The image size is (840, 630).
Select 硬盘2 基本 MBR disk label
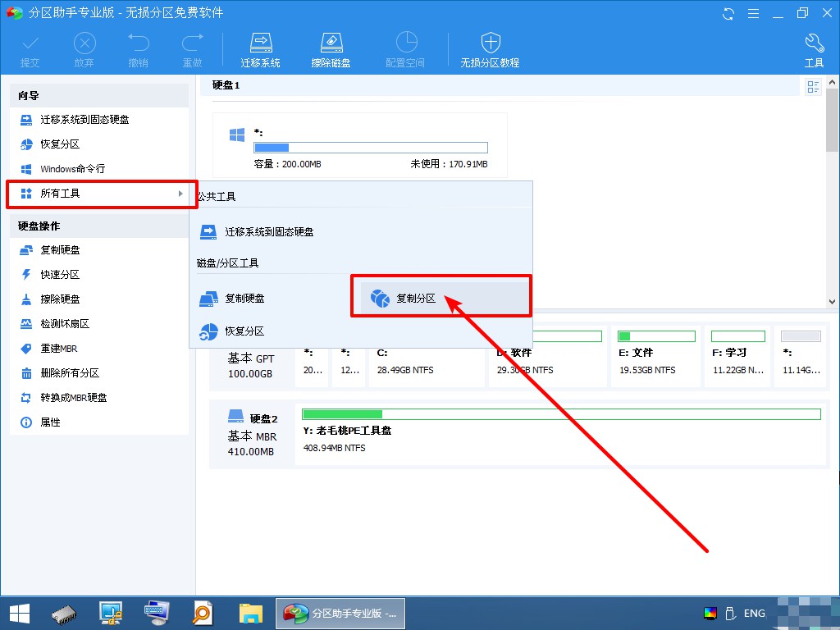click(x=252, y=434)
